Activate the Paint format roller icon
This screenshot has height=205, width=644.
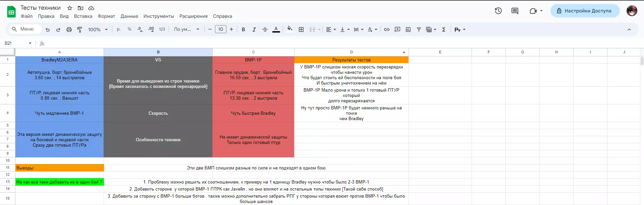click(x=79, y=30)
